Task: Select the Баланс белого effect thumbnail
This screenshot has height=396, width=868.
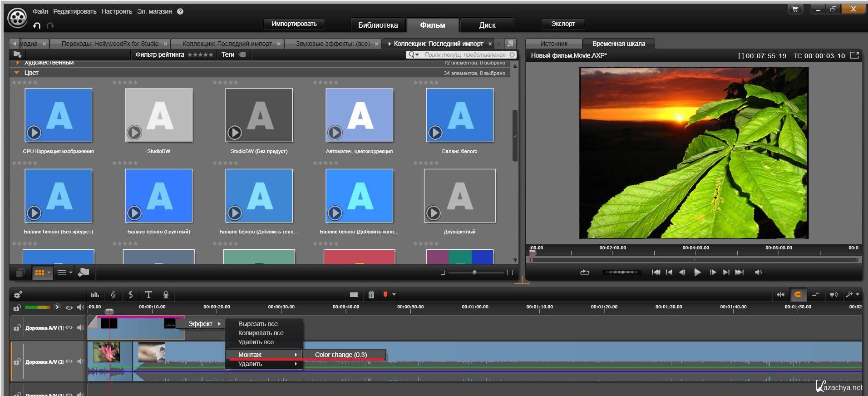Action: pyautogui.click(x=459, y=115)
